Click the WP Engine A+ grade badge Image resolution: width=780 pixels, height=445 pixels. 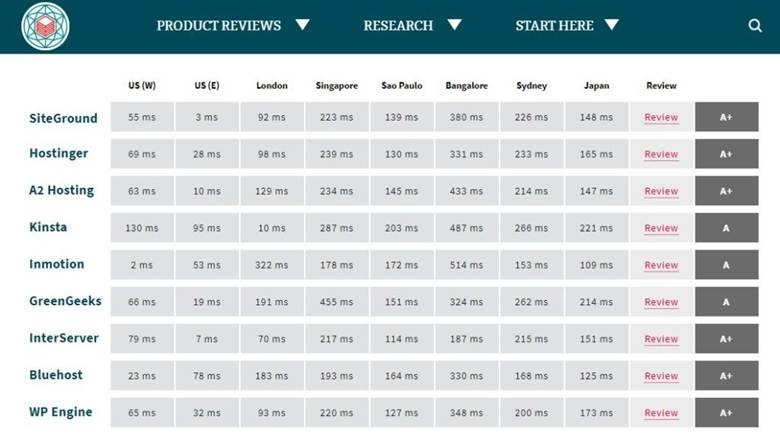coord(726,412)
